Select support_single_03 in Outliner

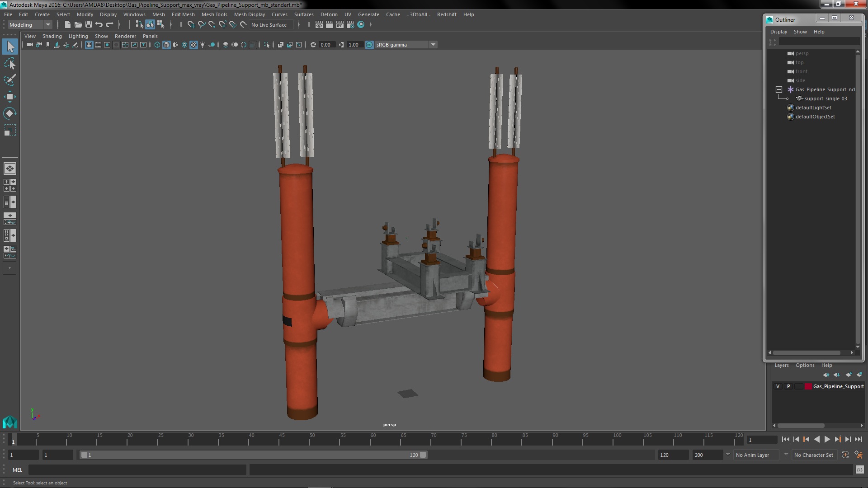tap(826, 99)
